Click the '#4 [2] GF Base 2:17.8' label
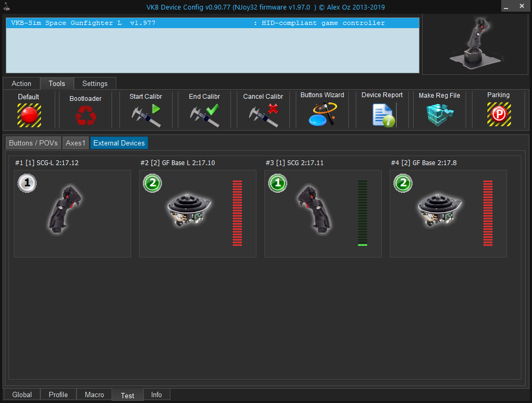This screenshot has height=403, width=532. tap(424, 163)
